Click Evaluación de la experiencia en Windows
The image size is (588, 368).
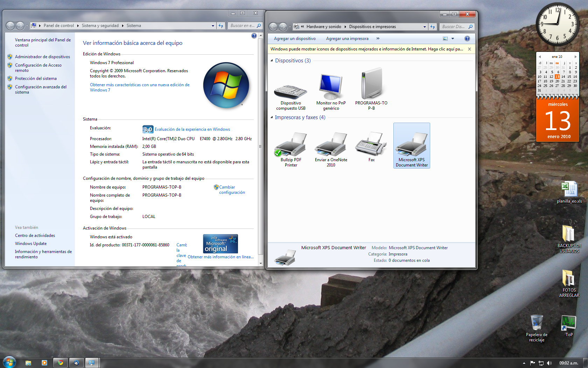point(192,129)
